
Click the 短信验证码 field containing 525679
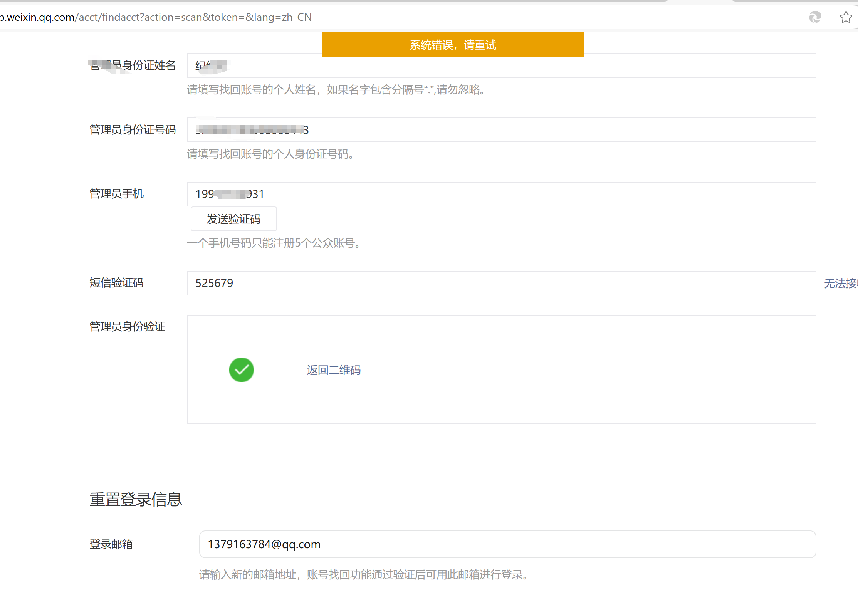pos(501,283)
